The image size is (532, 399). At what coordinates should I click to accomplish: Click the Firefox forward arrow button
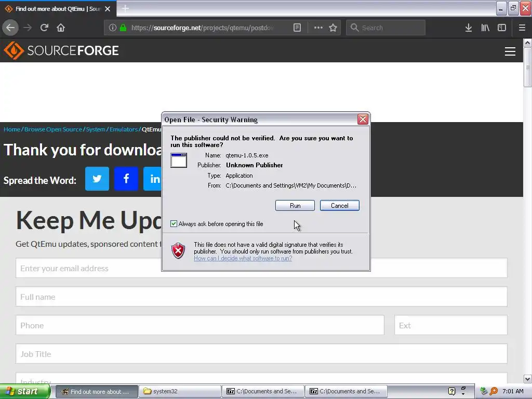pos(28,28)
